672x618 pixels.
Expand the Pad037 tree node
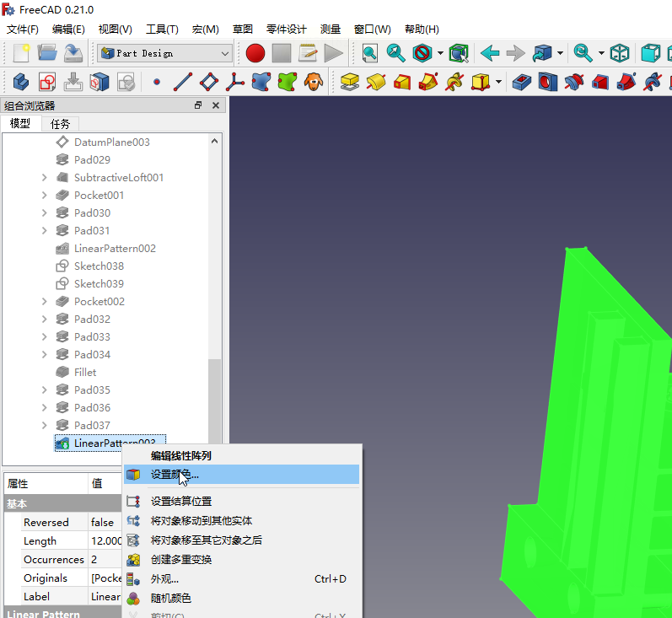click(44, 426)
